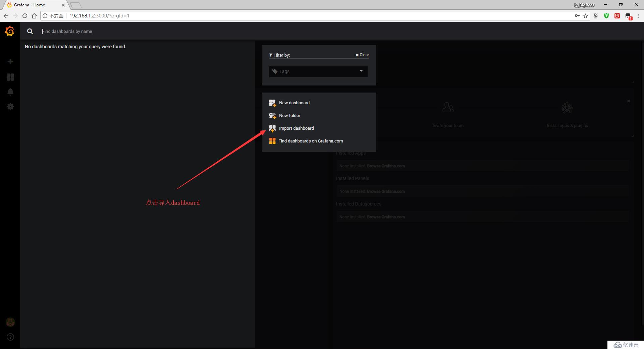Click Invite your team text
The image size is (644, 349).
pos(448,126)
